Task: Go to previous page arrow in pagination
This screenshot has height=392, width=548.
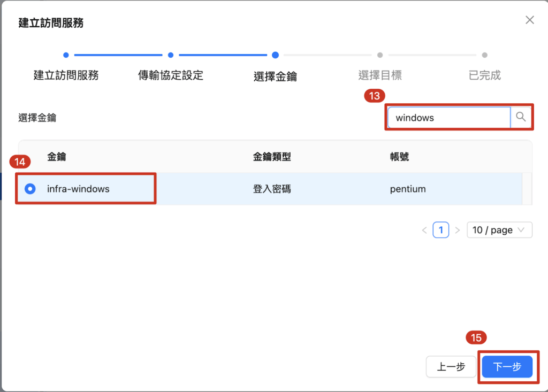Action: point(424,230)
